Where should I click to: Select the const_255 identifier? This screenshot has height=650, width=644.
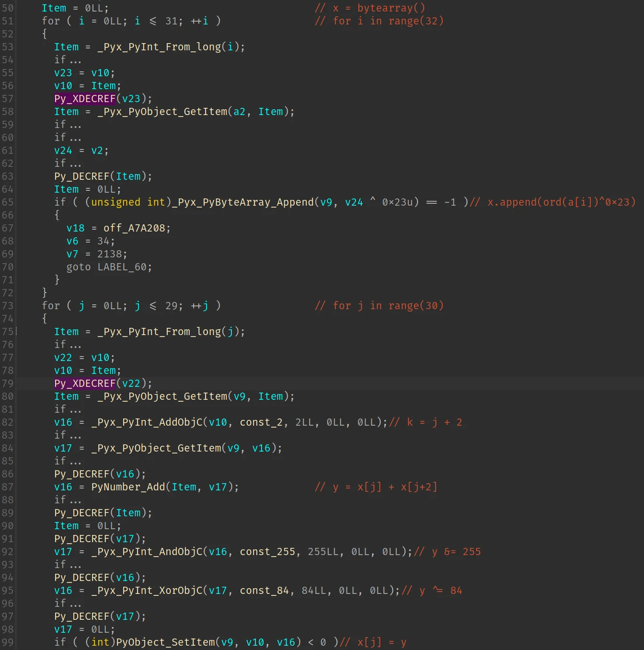[267, 552]
